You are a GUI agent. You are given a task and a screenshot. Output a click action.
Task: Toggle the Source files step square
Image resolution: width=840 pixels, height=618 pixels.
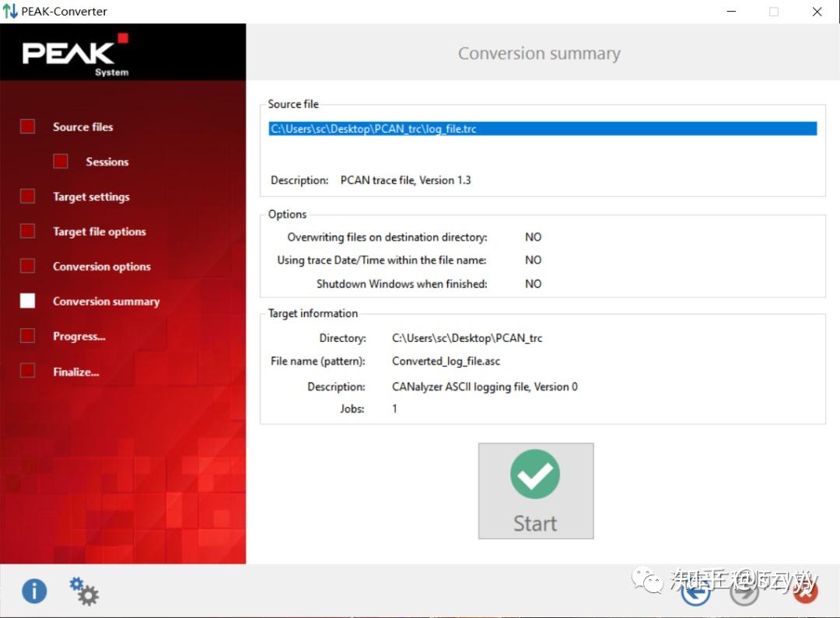27,126
